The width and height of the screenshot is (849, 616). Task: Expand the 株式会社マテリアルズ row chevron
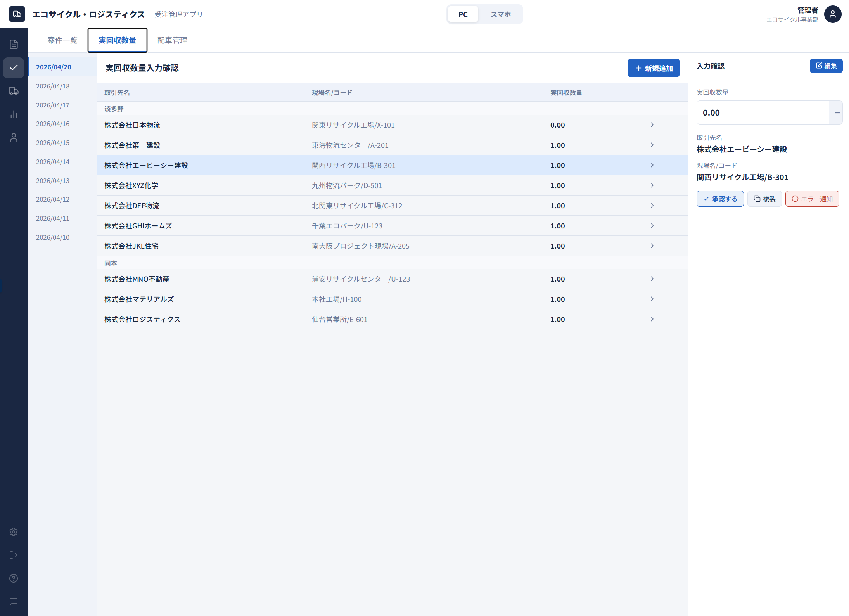coord(652,299)
